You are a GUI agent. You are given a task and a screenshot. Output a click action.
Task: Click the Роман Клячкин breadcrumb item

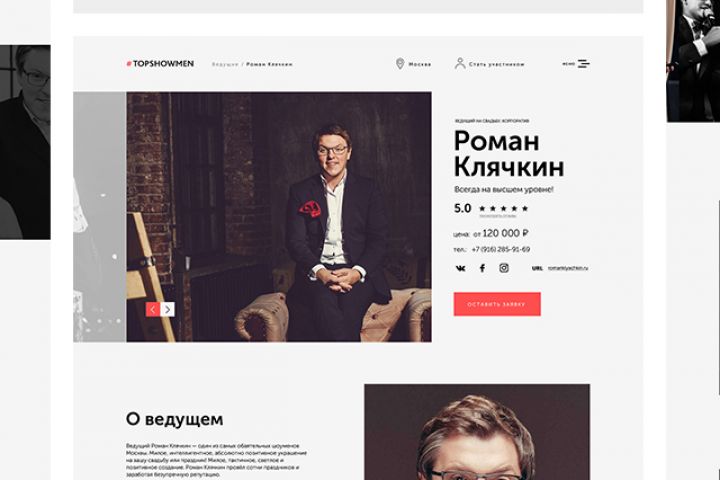pos(269,64)
